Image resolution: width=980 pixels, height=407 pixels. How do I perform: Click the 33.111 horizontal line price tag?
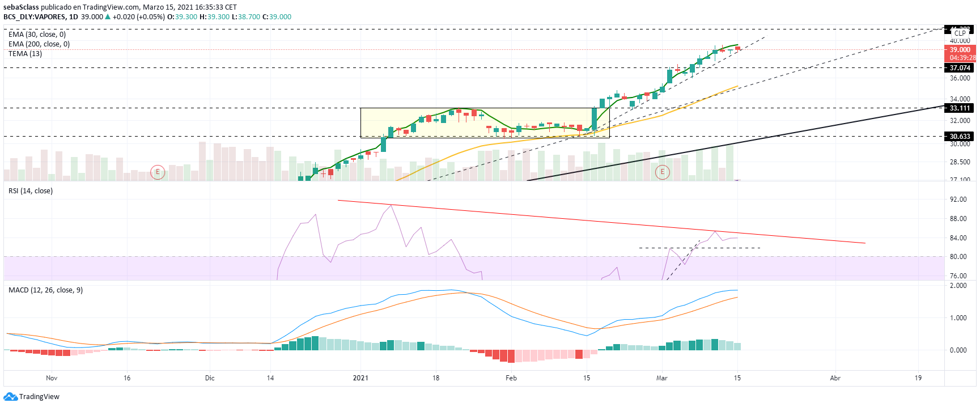pyautogui.click(x=960, y=108)
